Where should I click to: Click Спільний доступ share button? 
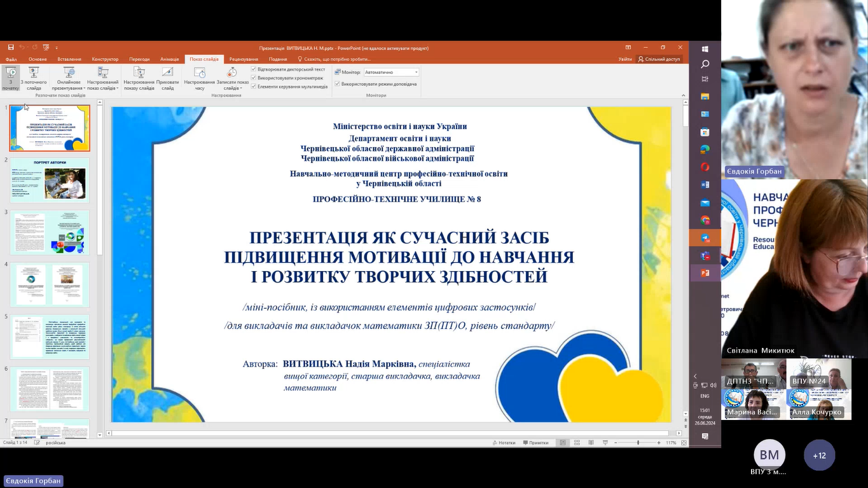pyautogui.click(x=659, y=59)
